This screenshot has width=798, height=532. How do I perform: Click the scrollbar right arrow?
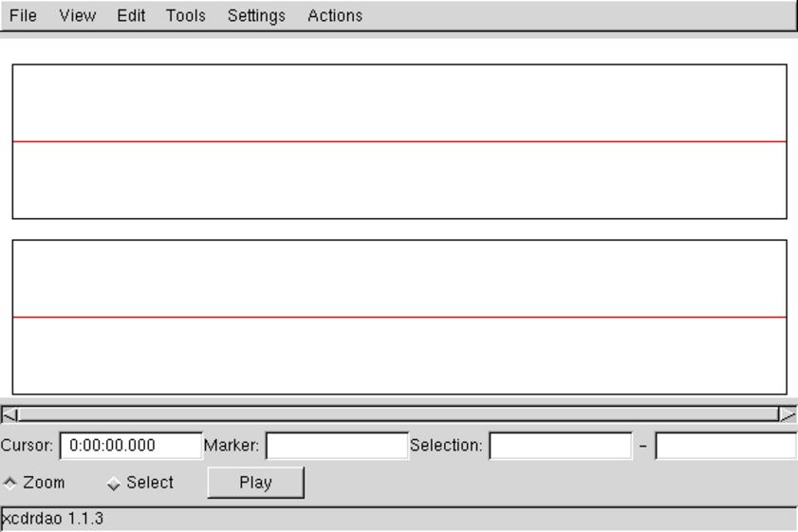(x=788, y=414)
